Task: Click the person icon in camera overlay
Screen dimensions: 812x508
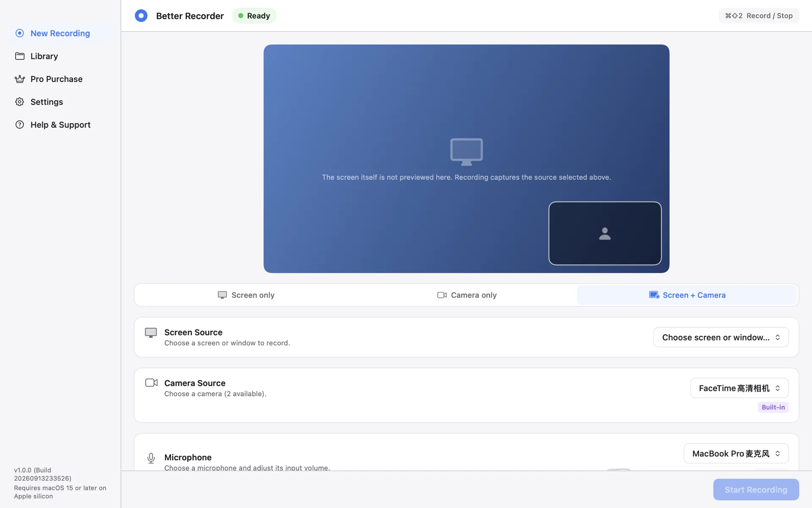Action: 605,234
